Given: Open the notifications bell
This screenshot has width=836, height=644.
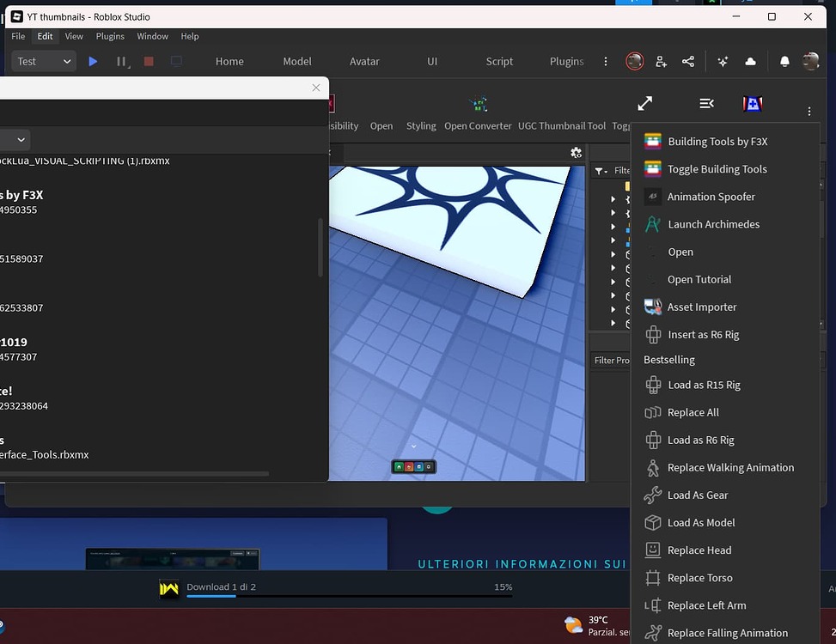Looking at the screenshot, I should click(784, 62).
